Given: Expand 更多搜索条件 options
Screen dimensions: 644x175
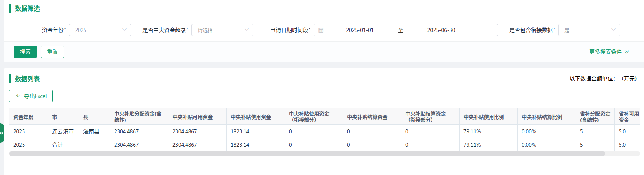Looking at the screenshot, I should click(x=609, y=52).
